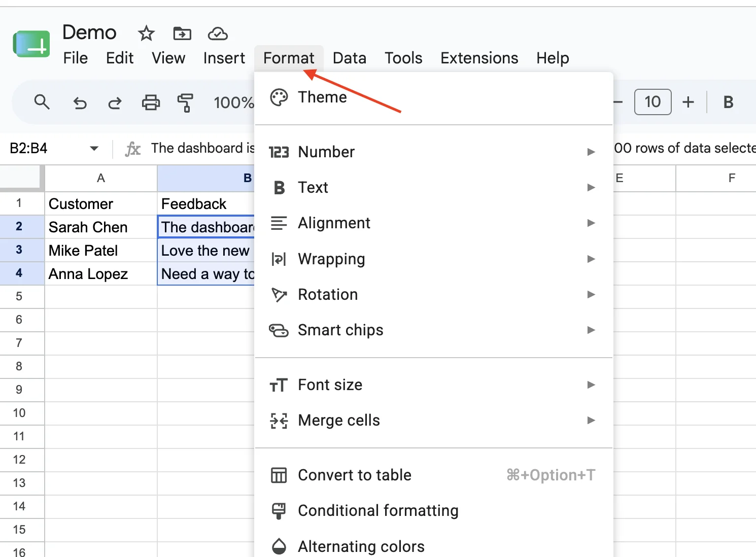Expand the Text formatting submenu
Viewport: 756px width, 557px height.
(434, 187)
